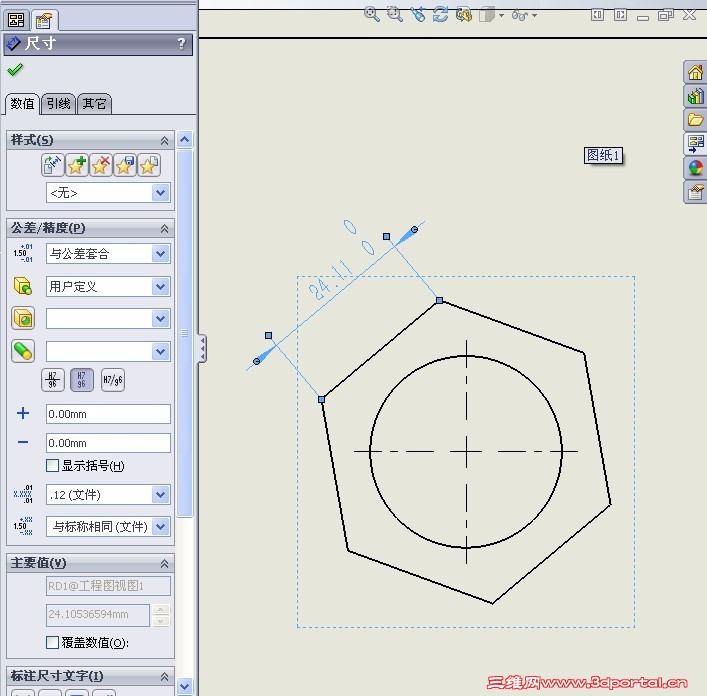Click the Zoom to Area icon

coord(395,14)
